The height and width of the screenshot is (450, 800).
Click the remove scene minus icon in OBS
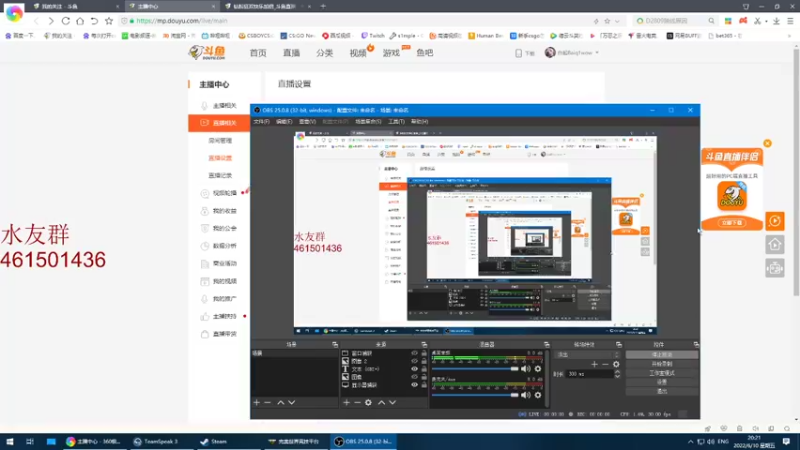267,403
